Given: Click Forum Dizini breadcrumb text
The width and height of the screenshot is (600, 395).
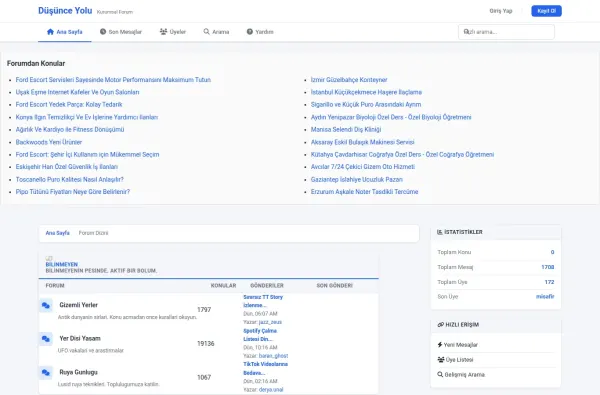Looking at the screenshot, I should point(93,233).
